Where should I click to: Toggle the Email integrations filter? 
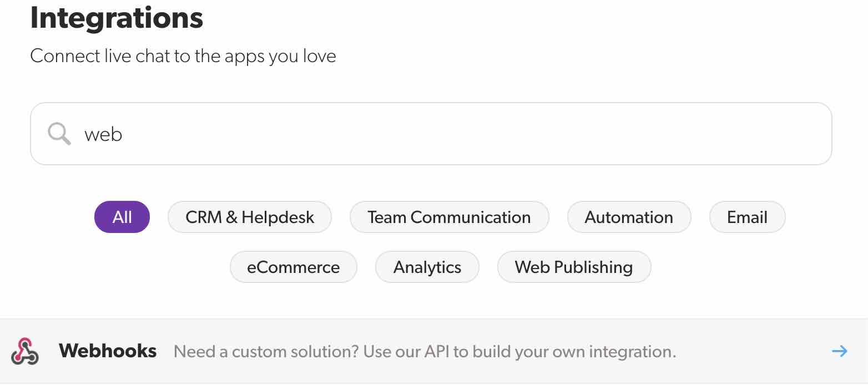tap(746, 217)
